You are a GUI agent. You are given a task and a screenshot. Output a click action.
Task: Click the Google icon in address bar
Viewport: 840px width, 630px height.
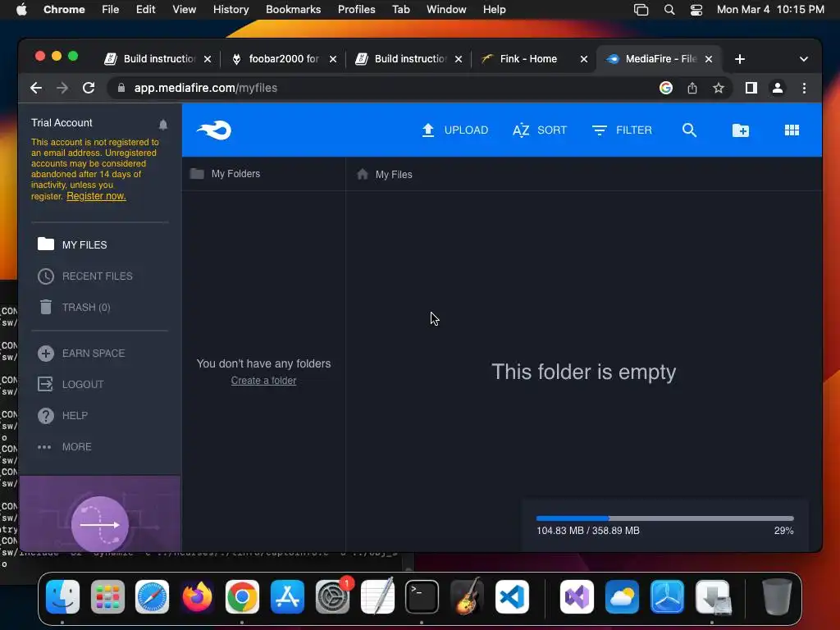click(666, 88)
